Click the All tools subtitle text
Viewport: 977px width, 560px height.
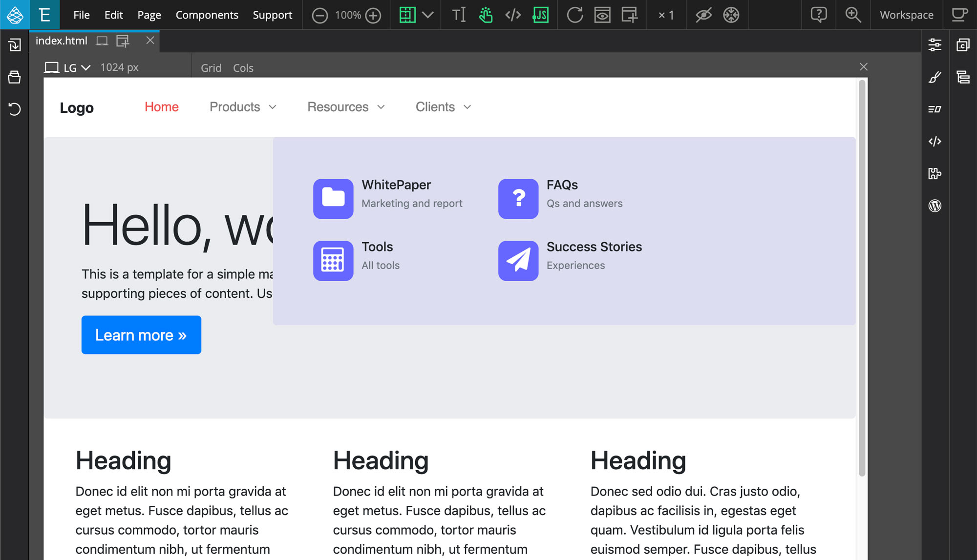pos(381,266)
